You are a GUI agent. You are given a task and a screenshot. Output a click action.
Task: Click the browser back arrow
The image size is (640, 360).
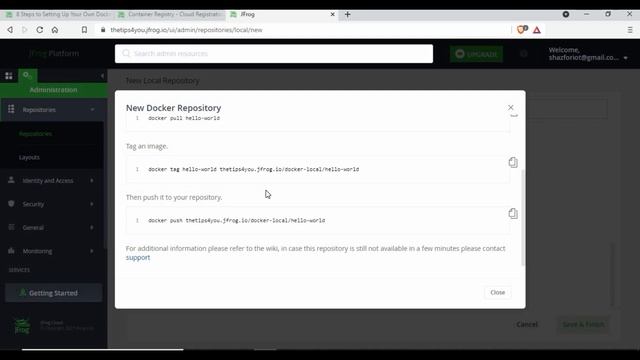point(10,30)
